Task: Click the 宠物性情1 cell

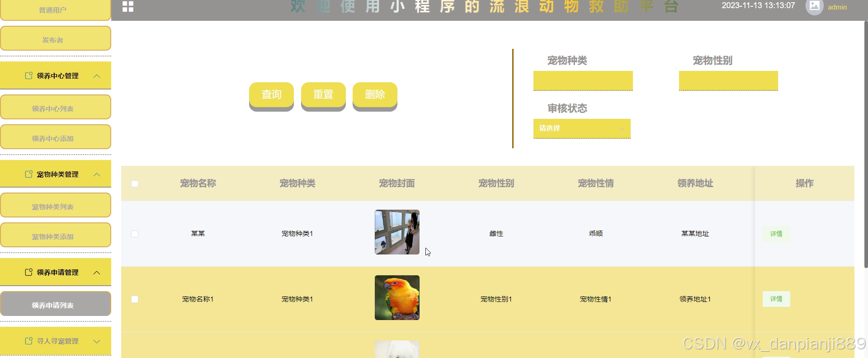Action: point(596,299)
